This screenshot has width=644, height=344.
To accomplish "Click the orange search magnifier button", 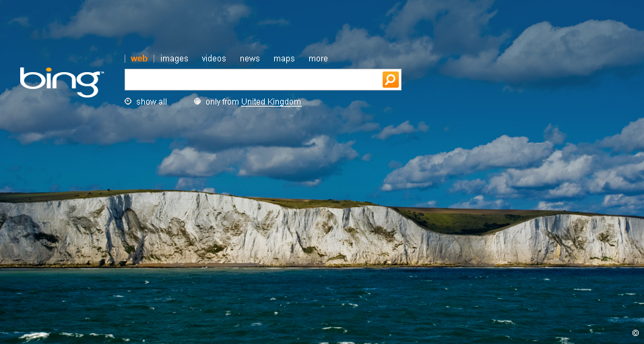I will pyautogui.click(x=391, y=80).
